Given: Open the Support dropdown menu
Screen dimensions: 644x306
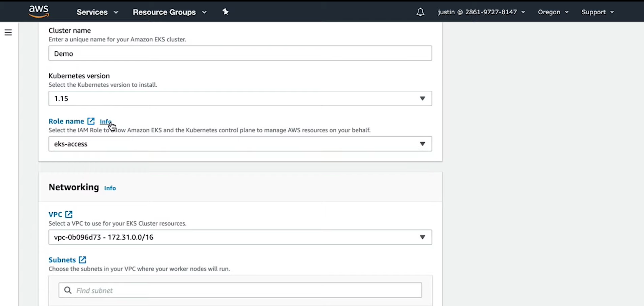Looking at the screenshot, I should pyautogui.click(x=597, y=12).
